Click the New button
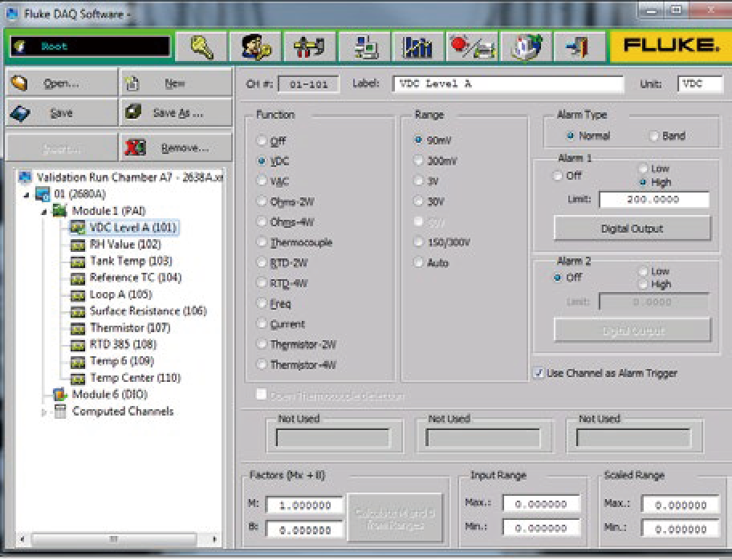This screenshot has height=560, width=732. click(x=176, y=83)
